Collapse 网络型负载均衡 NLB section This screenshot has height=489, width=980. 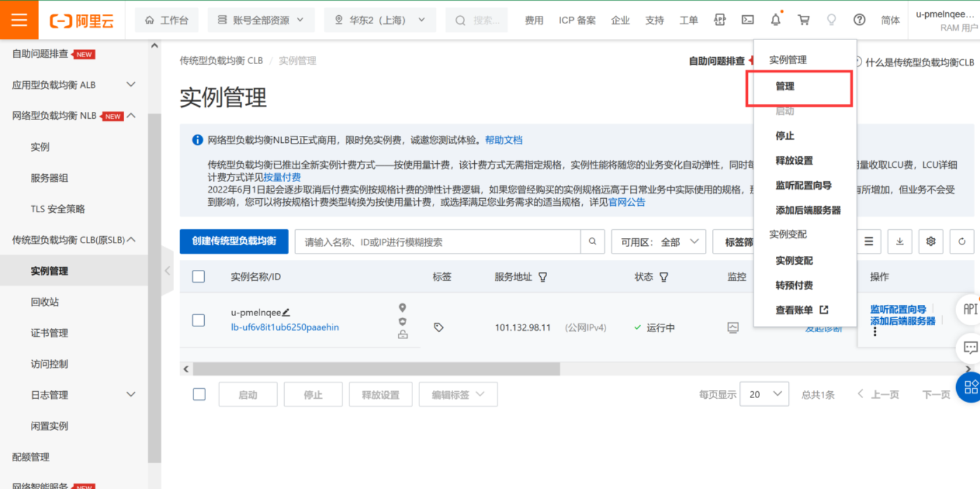pyautogui.click(x=73, y=115)
